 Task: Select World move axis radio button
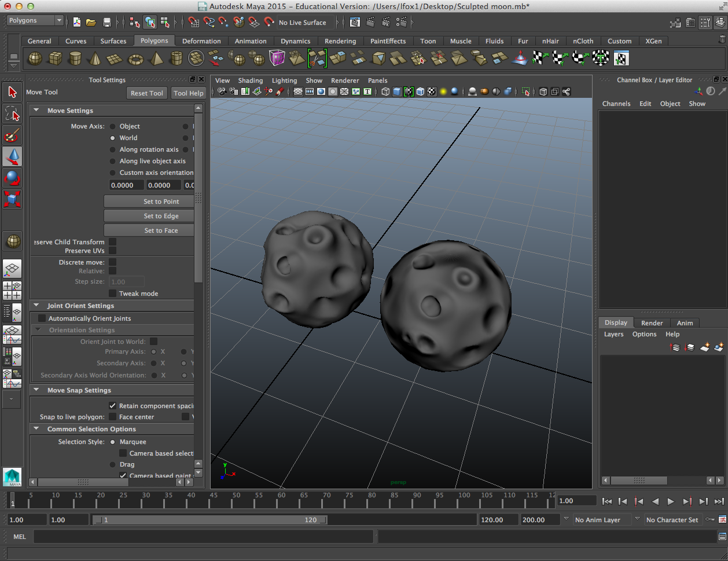coord(113,138)
